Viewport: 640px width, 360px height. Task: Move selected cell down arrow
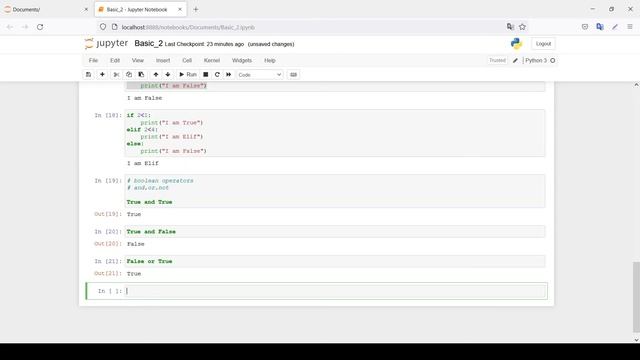click(168, 75)
